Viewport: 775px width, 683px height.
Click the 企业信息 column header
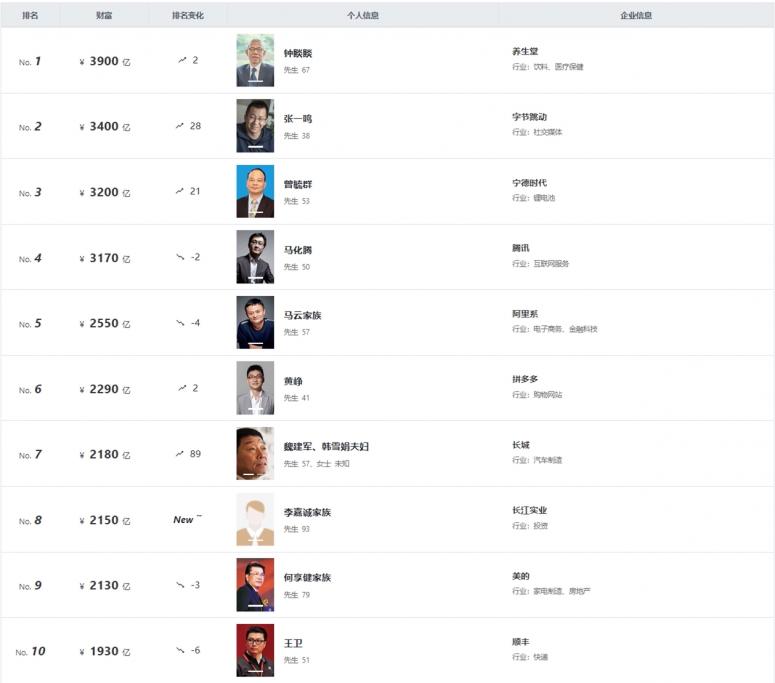[x=636, y=15]
